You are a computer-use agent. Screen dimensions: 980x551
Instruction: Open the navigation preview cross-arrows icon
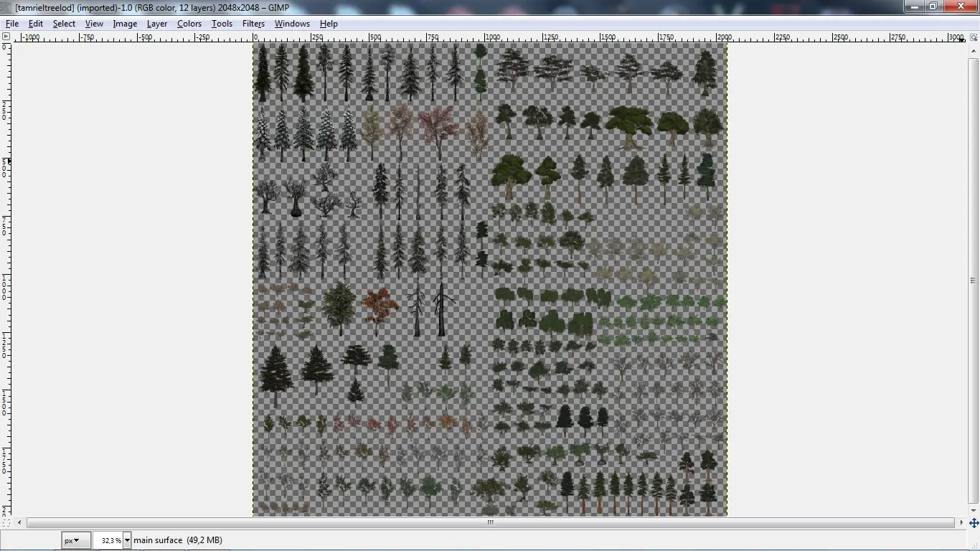pyautogui.click(x=974, y=523)
